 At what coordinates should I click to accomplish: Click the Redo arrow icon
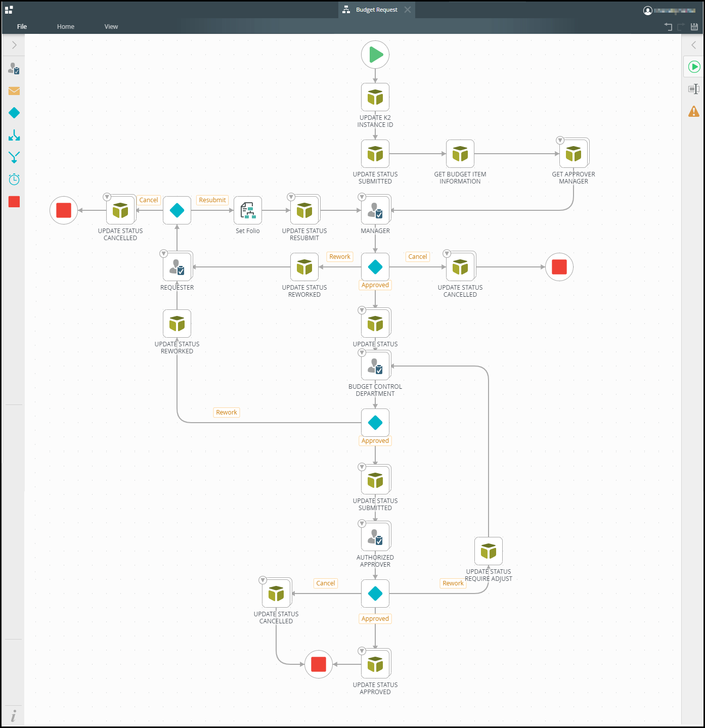point(681,27)
